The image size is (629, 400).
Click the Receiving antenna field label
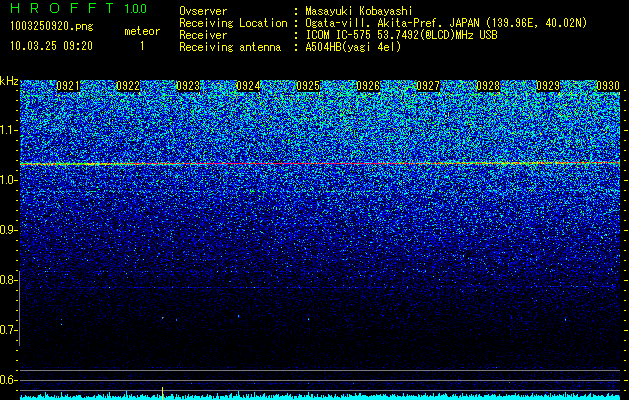tap(230, 47)
